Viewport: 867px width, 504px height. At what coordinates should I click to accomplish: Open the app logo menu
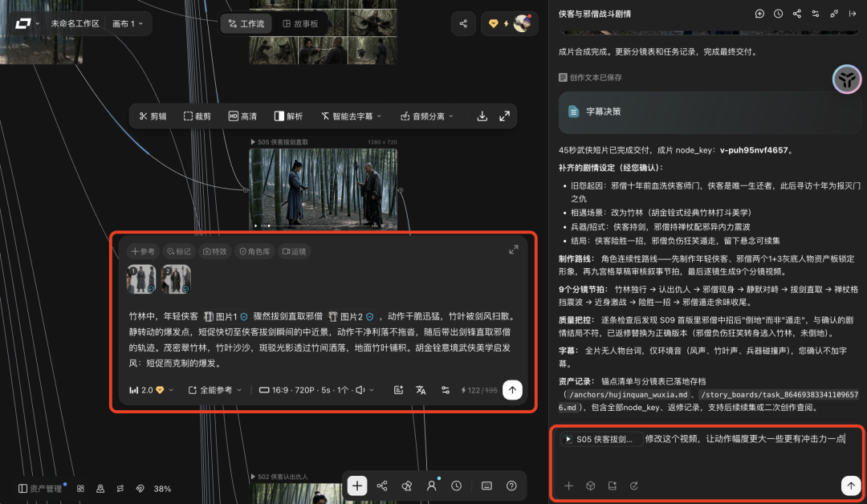click(x=27, y=24)
